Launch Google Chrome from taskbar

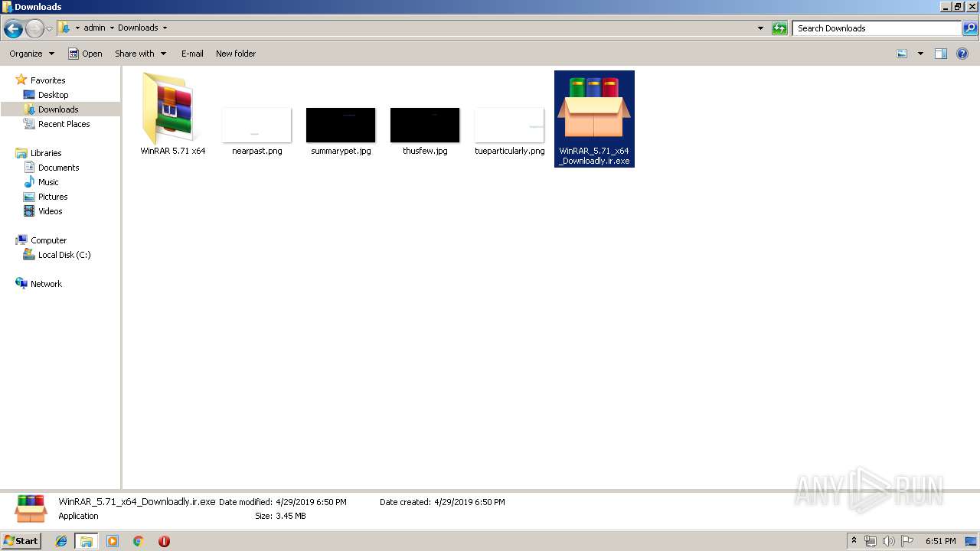[x=138, y=541]
